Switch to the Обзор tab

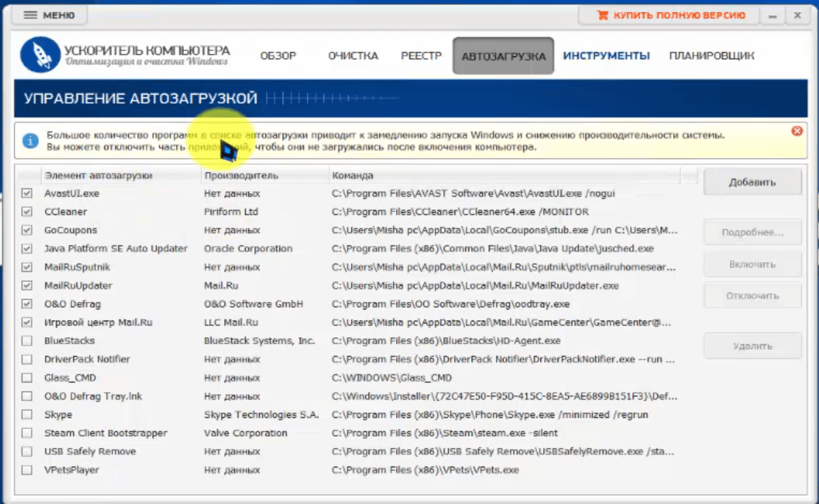pos(278,56)
